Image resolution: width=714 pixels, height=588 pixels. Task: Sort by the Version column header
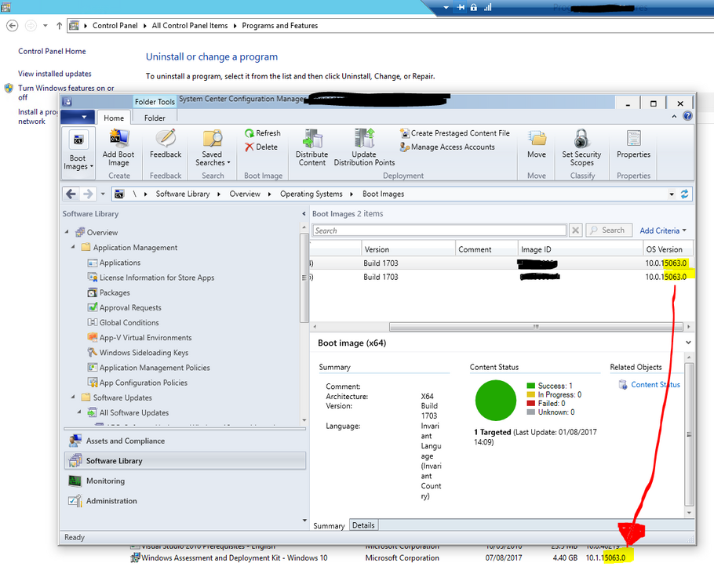[x=409, y=249]
